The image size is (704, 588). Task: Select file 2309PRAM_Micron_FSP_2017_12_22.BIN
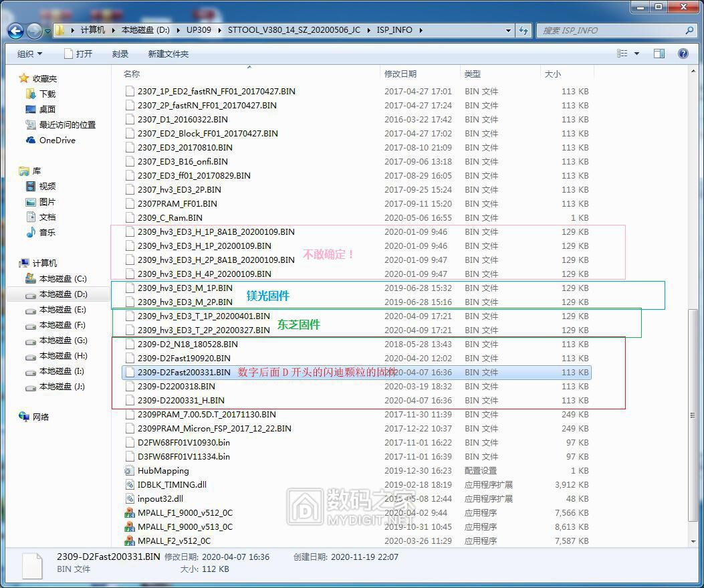click(x=214, y=429)
